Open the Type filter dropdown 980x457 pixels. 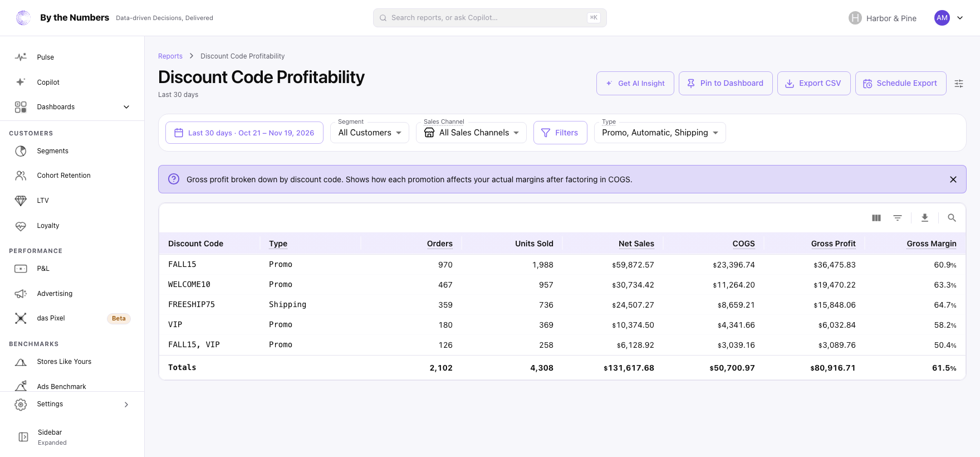pos(660,133)
